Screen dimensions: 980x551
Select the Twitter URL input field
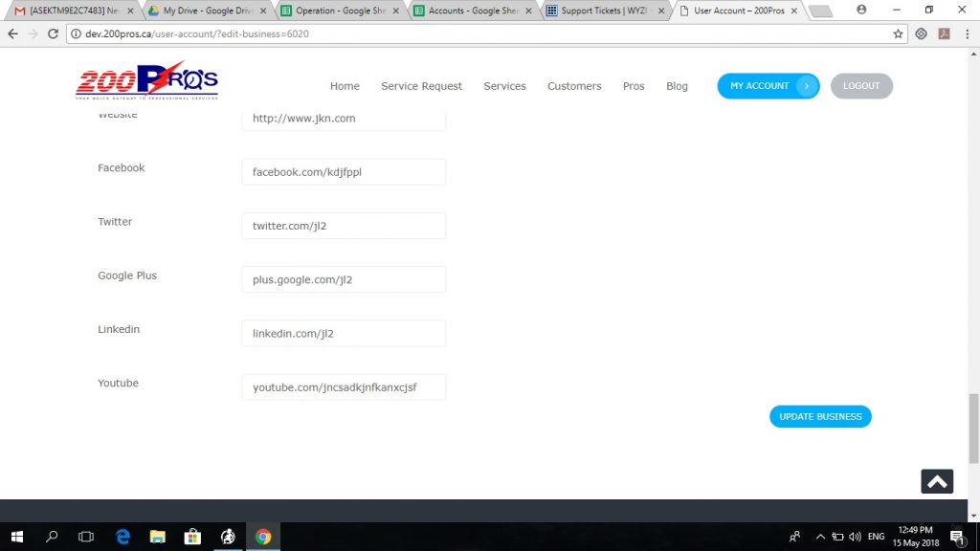[x=344, y=226]
